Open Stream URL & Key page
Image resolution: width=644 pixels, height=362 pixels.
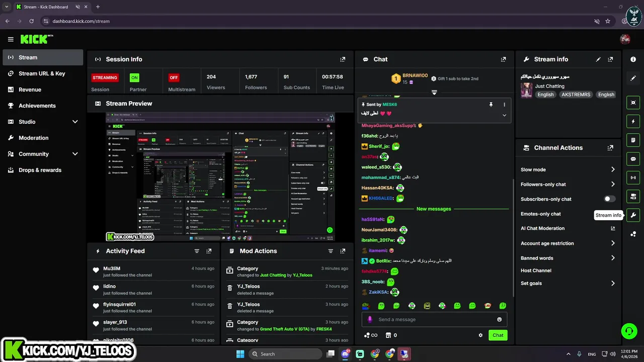[43, 73]
